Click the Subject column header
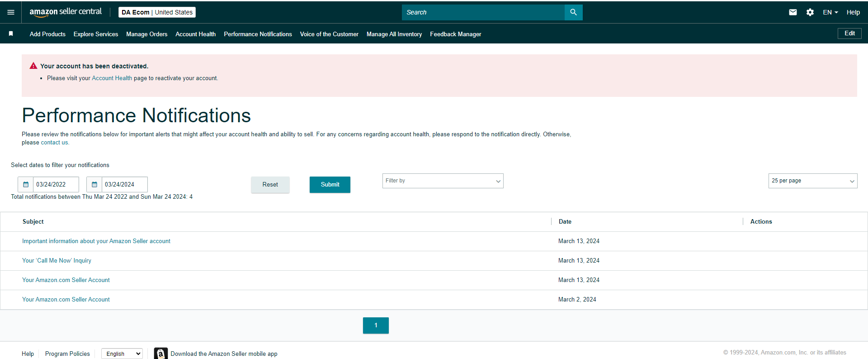This screenshot has width=868, height=359. (x=33, y=222)
